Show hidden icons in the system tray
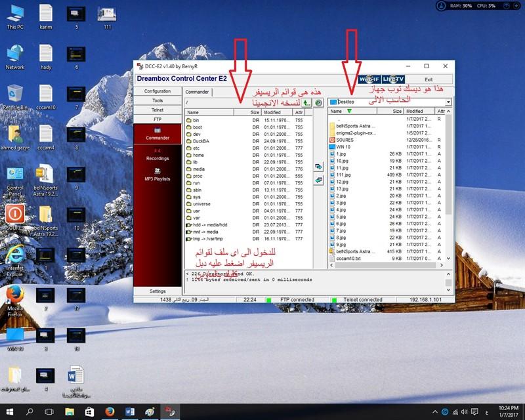The height and width of the screenshot is (420, 525). [434, 411]
